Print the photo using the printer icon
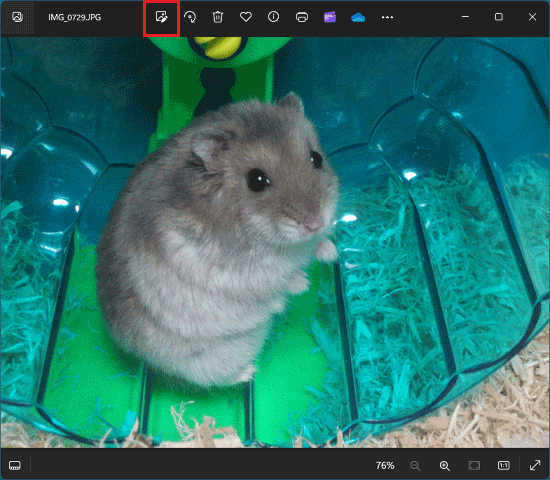Viewport: 550px width, 480px height. point(302,17)
